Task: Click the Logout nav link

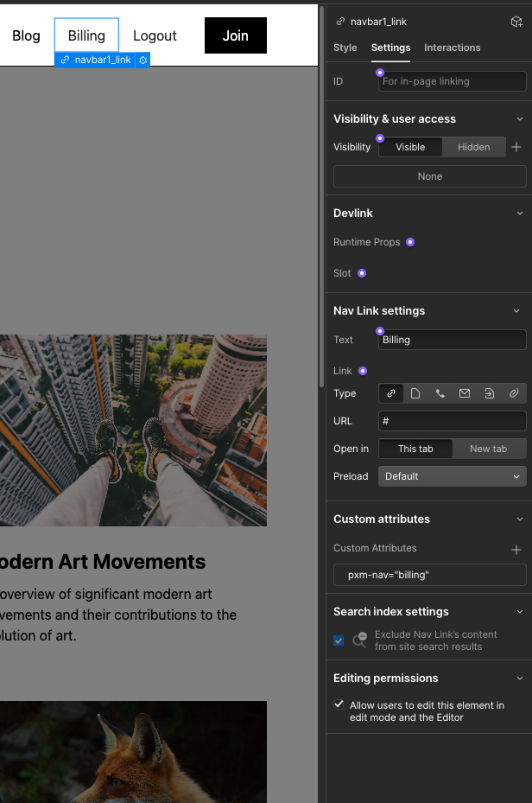Action: click(x=155, y=35)
